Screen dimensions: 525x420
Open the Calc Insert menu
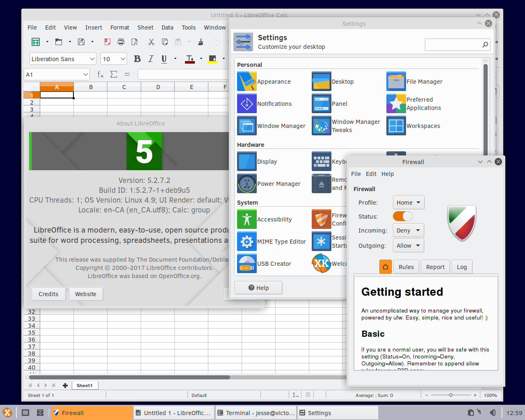[x=94, y=27]
